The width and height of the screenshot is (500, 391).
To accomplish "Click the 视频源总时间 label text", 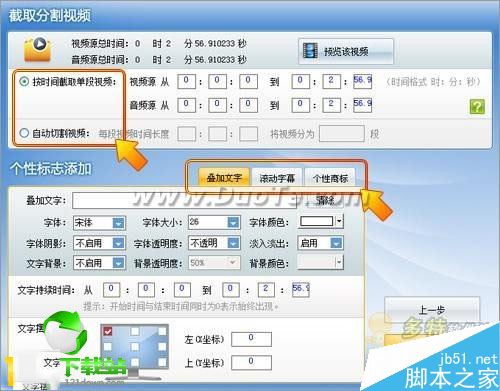I will pyautogui.click(x=100, y=43).
